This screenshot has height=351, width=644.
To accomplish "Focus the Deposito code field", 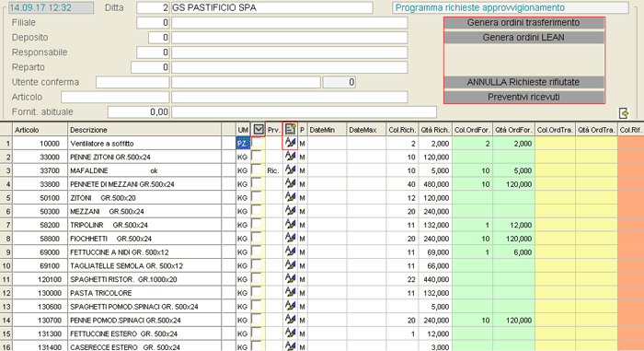I will pyautogui.click(x=158, y=38).
